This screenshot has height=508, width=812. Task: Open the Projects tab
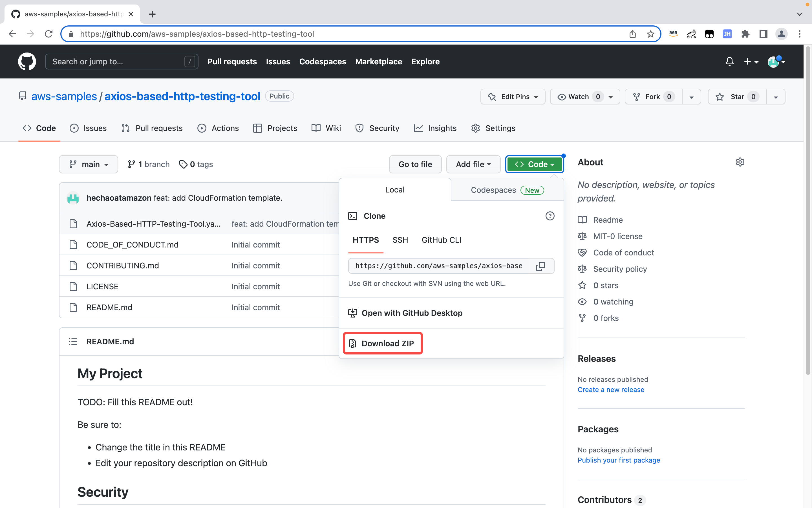275,128
